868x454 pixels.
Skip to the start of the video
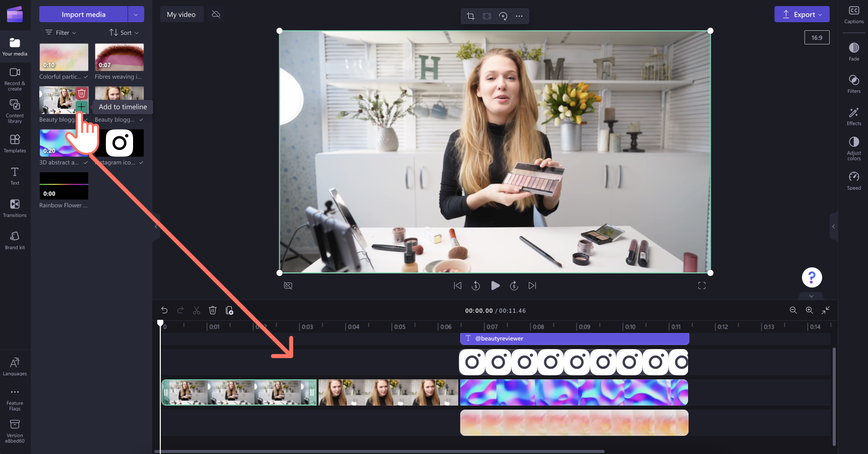click(458, 286)
